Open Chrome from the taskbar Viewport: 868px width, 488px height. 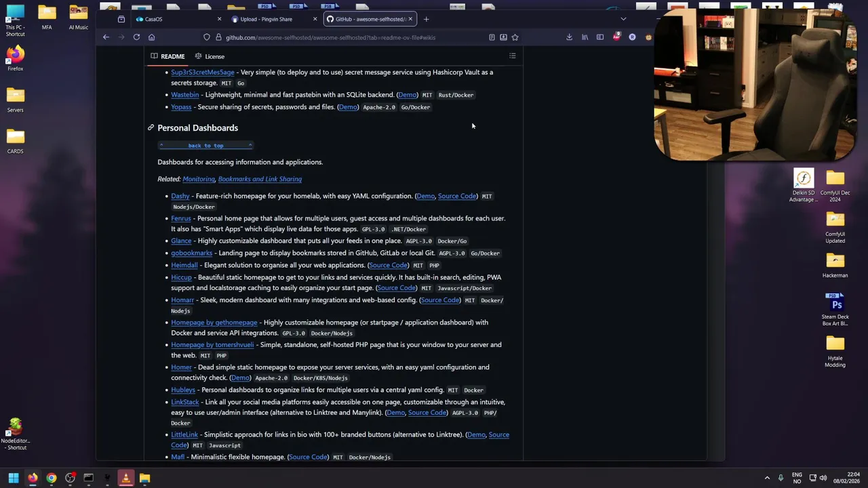point(51,478)
